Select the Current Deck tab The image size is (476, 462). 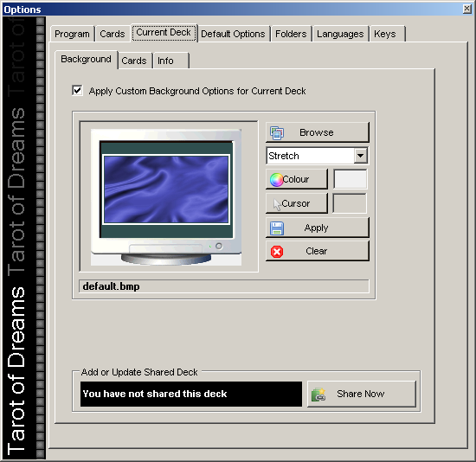164,33
